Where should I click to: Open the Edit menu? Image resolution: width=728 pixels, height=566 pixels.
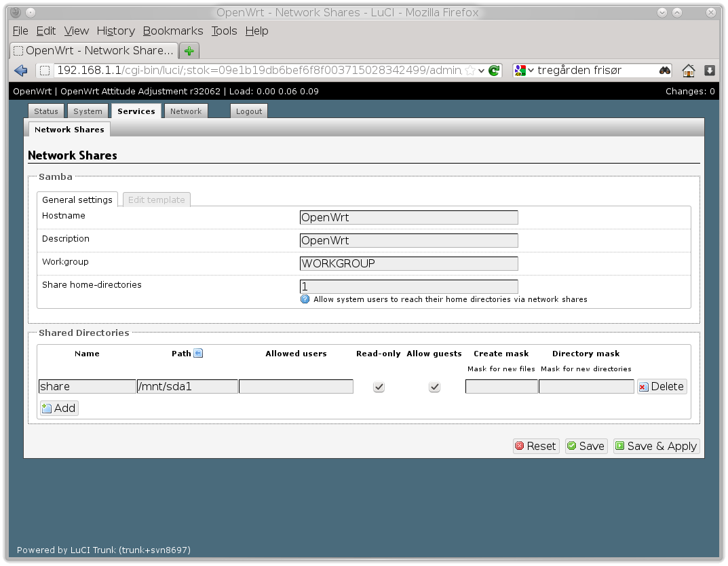click(x=46, y=31)
